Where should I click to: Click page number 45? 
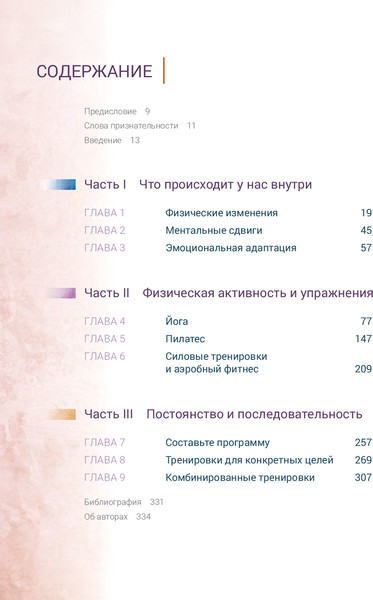coord(366,230)
